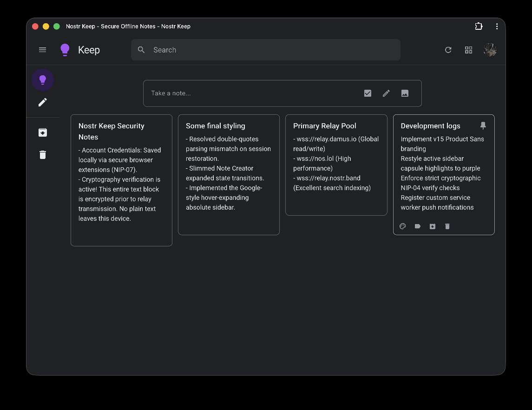Select the Notes lightbulb in sidebar

click(x=42, y=80)
